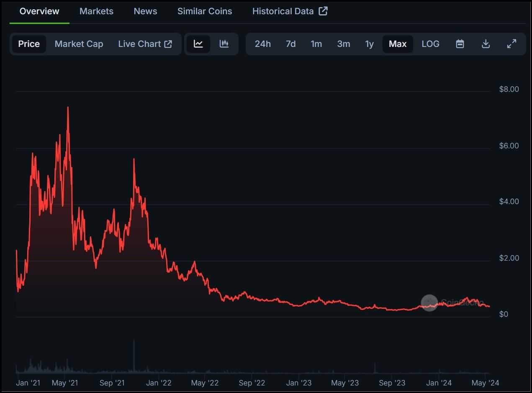This screenshot has width=532, height=393.
Task: View the 1y price history
Action: (369, 44)
